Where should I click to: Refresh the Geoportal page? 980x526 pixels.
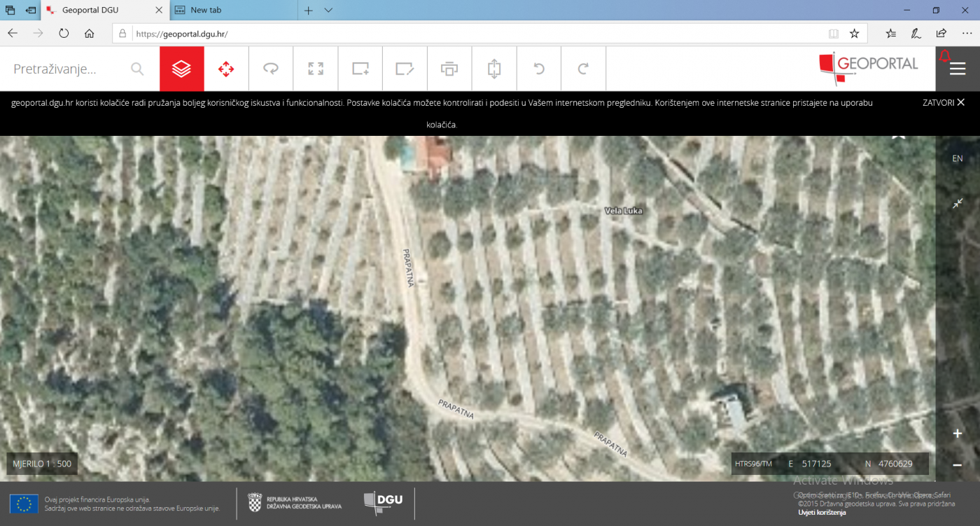coord(64,33)
